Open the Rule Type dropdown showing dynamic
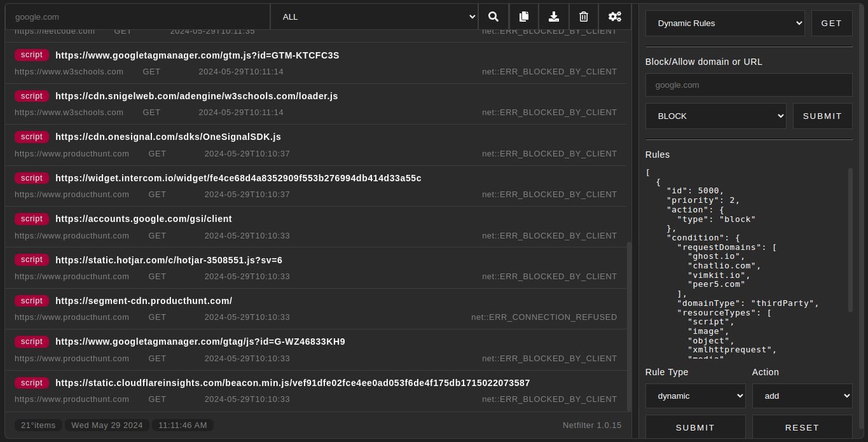 pyautogui.click(x=695, y=396)
